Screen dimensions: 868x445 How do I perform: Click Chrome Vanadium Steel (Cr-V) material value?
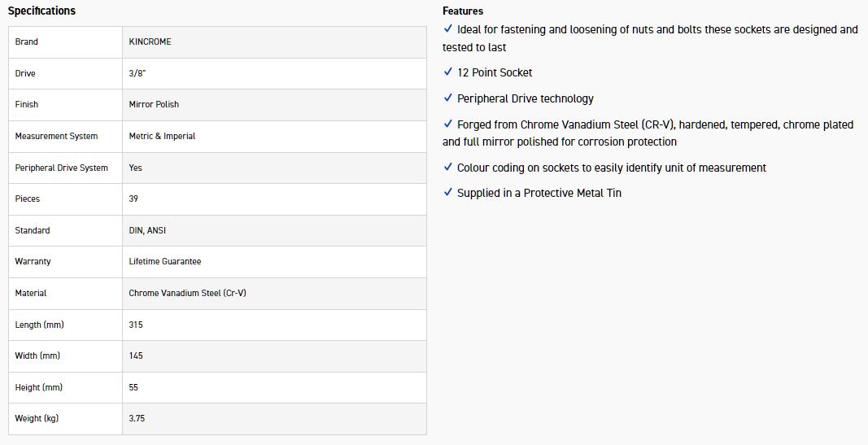click(x=187, y=293)
